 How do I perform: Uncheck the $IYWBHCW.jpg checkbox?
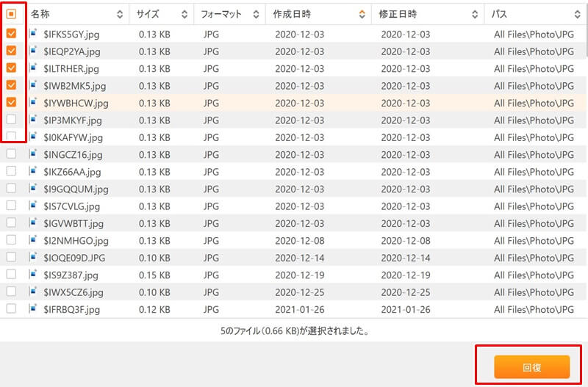tap(11, 102)
